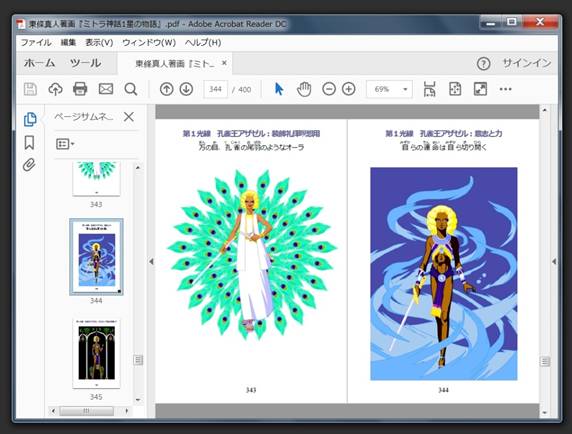Switch to the ツール tab

(x=85, y=63)
